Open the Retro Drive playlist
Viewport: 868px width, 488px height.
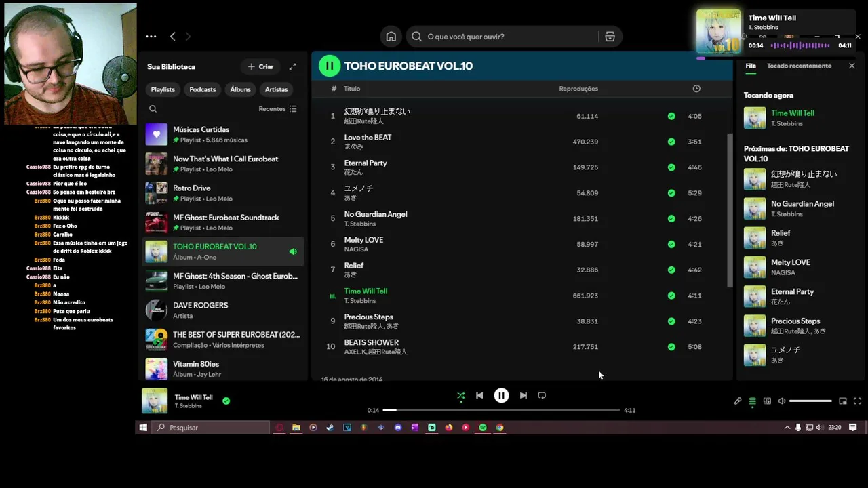(x=224, y=193)
